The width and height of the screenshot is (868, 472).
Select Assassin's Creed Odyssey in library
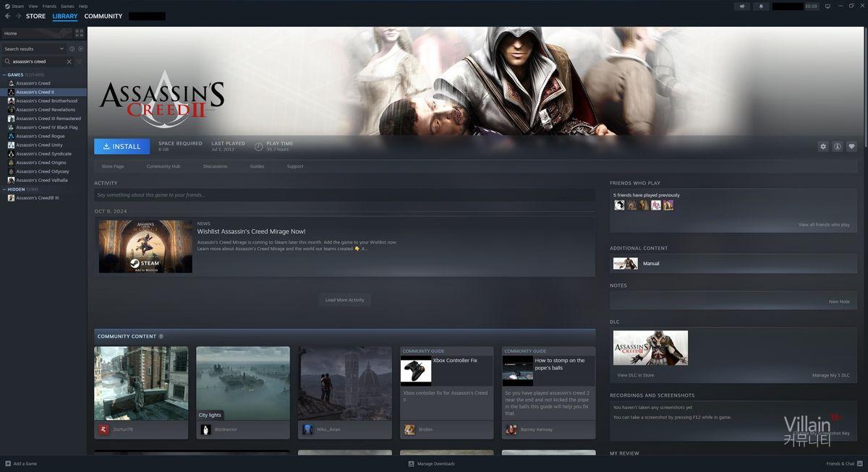pos(43,171)
